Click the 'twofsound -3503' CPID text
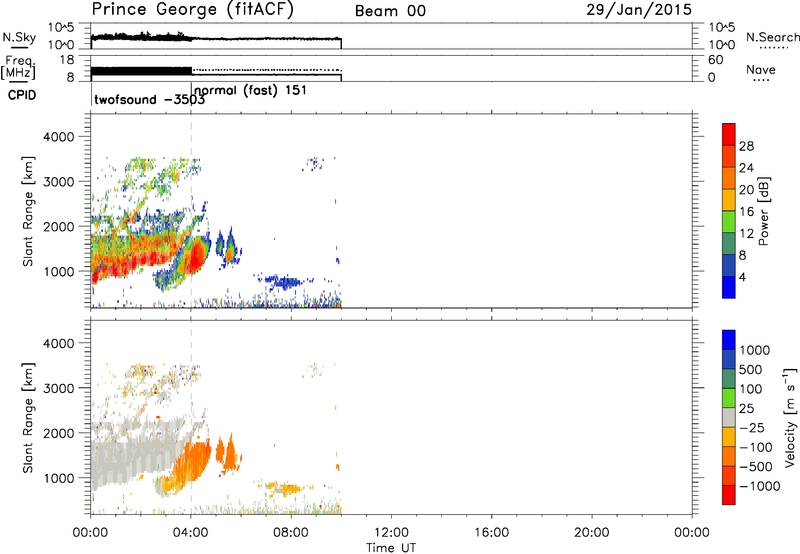 pos(149,99)
